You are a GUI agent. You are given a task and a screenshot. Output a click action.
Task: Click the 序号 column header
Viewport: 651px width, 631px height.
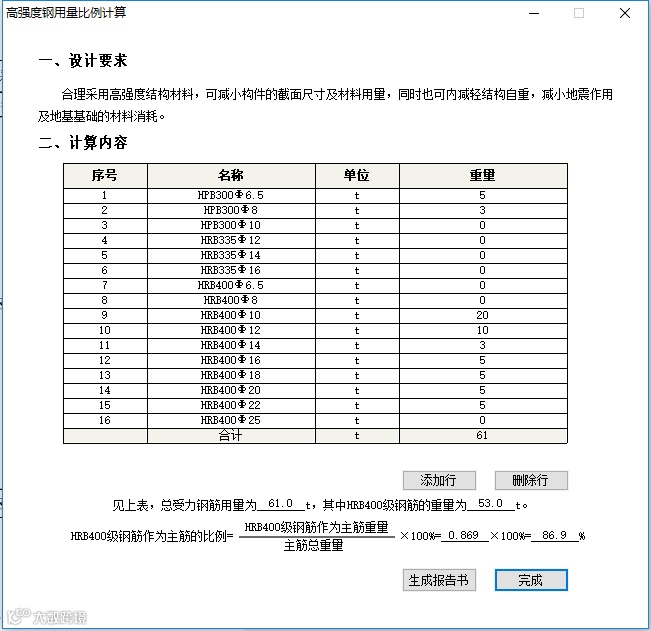pyautogui.click(x=105, y=176)
